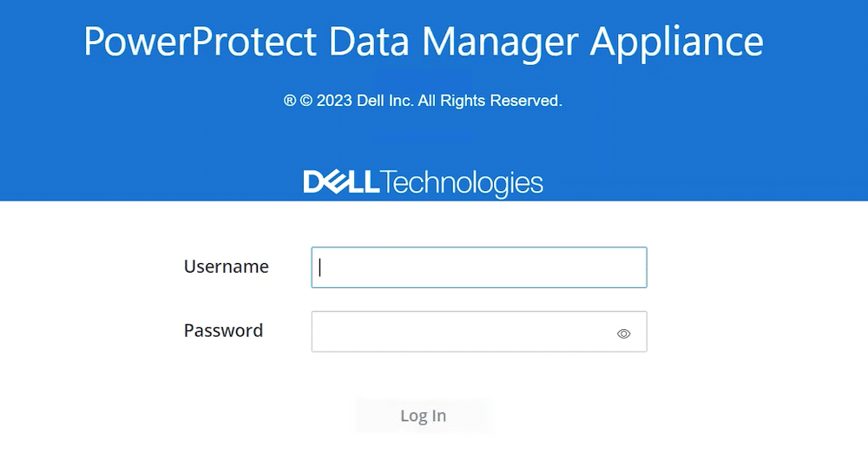
Task: Click the letter D of the DELL logo
Action: [314, 182]
